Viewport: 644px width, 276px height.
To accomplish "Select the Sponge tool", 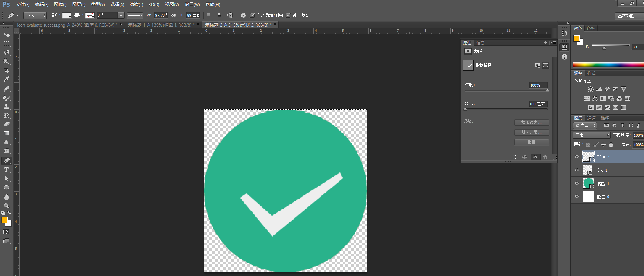I will click(6, 151).
